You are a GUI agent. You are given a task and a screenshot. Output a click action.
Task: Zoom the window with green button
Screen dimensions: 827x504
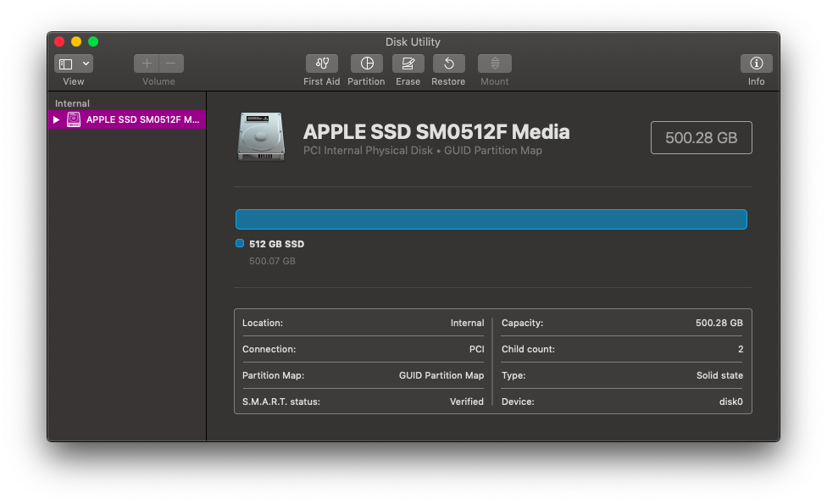[x=93, y=42]
